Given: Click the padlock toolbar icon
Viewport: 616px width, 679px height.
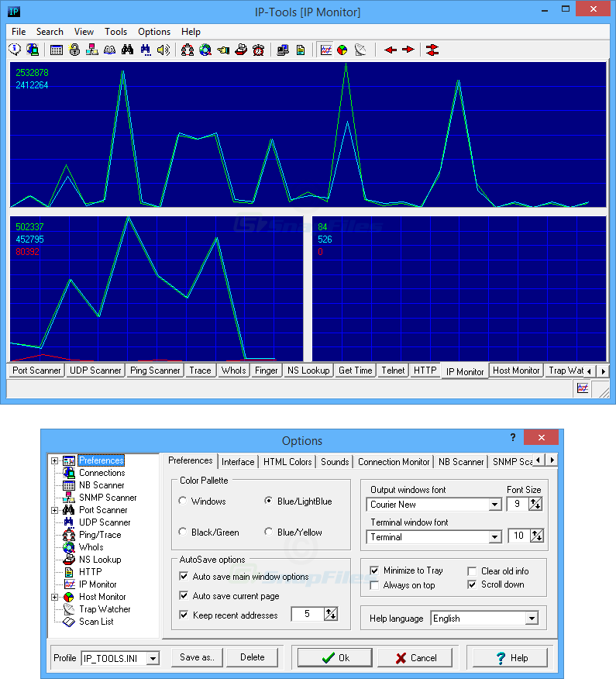Looking at the screenshot, I should tap(74, 50).
